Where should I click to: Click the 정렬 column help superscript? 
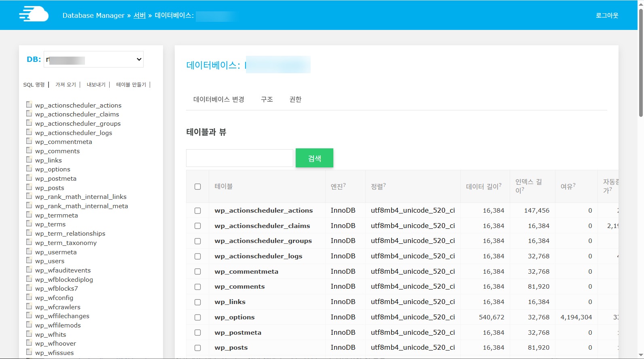point(384,184)
